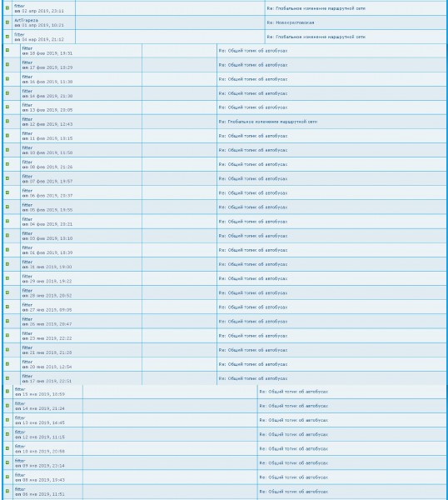Click green post icon for 08 фев 2019 row
448x500 pixels.
[x=7, y=164]
